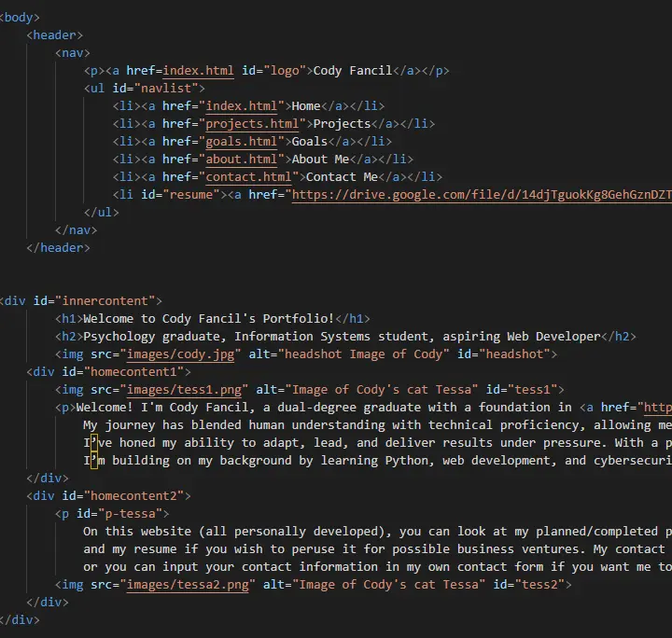The width and height of the screenshot is (672, 638).
Task: Click the "homecontent1" id value
Action: click(134, 372)
